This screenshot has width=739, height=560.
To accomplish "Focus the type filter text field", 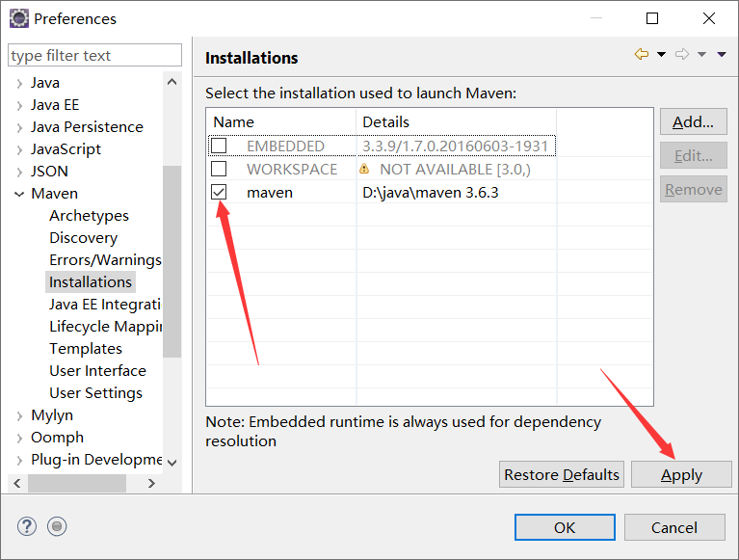I will pyautogui.click(x=94, y=55).
